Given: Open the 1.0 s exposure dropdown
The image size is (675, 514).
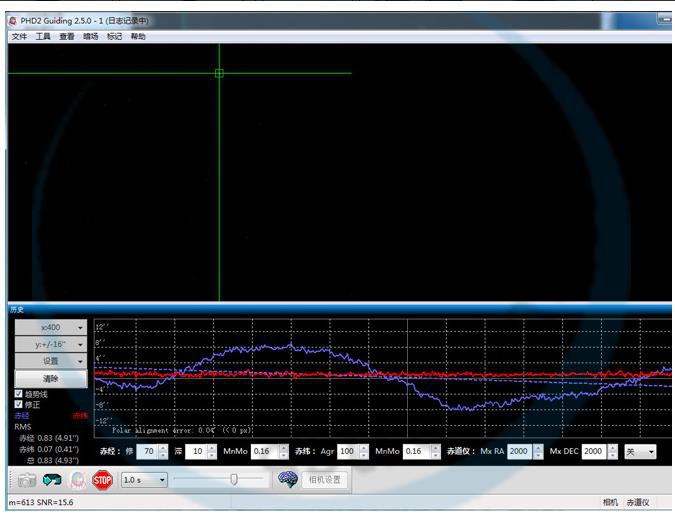Looking at the screenshot, I should click(143, 480).
